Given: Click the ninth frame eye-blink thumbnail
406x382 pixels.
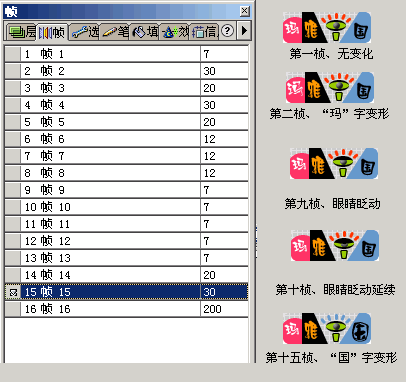Looking at the screenshot, I should (334, 164).
